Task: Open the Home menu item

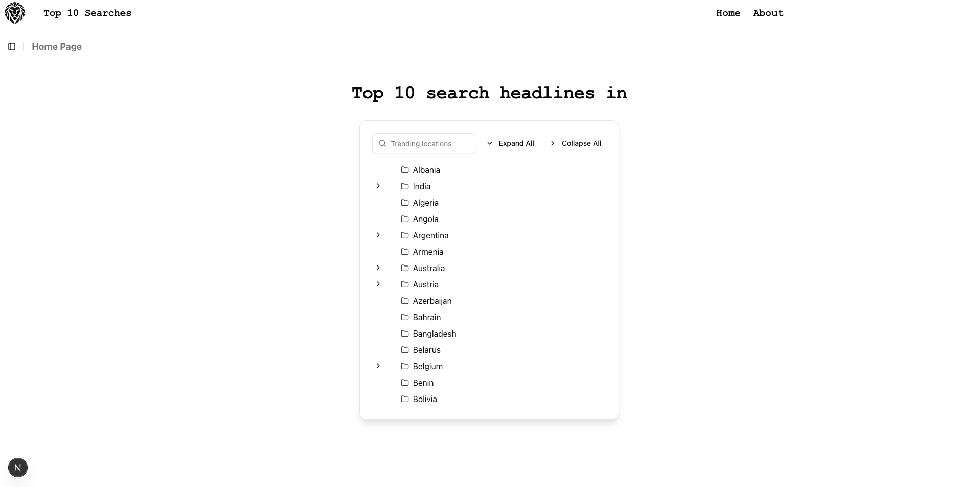Action: [x=728, y=13]
